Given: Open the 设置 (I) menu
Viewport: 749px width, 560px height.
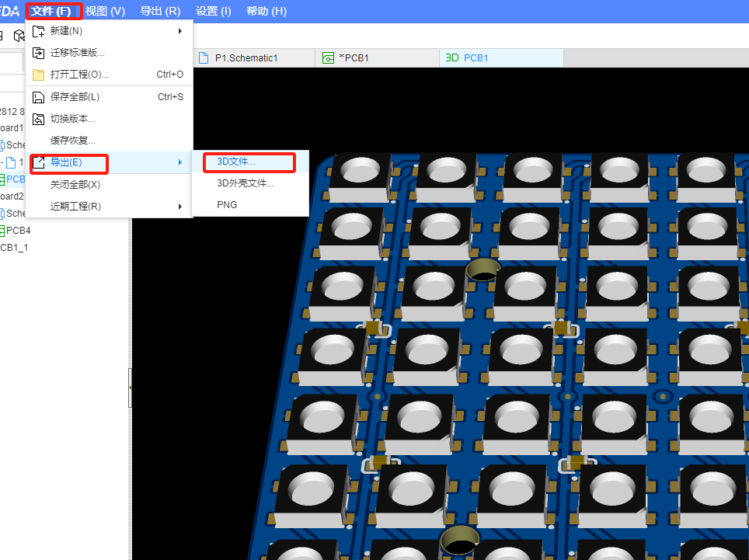Looking at the screenshot, I should (214, 11).
